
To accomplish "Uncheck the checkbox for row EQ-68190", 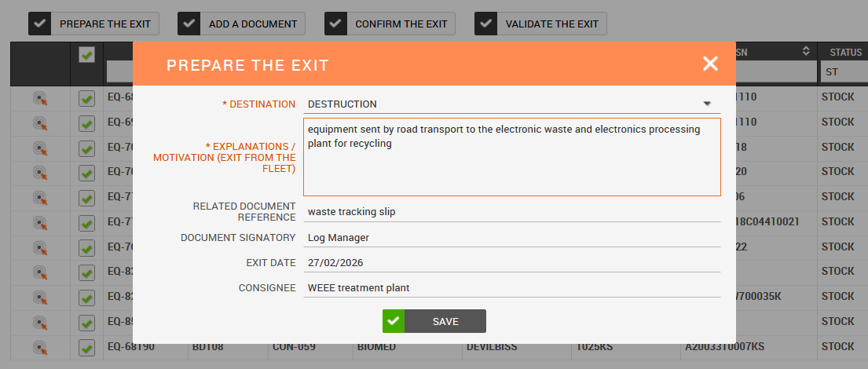I will 87,346.
